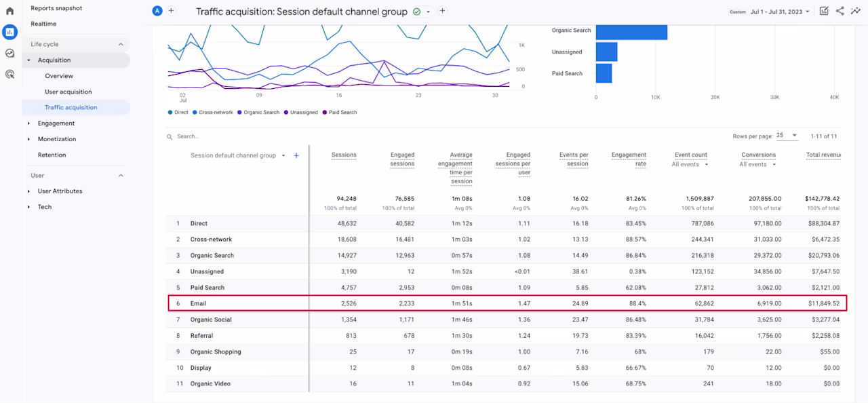Image resolution: width=868 pixels, height=403 pixels.
Task: Expand the User Attributes arrow
Action: (28, 191)
